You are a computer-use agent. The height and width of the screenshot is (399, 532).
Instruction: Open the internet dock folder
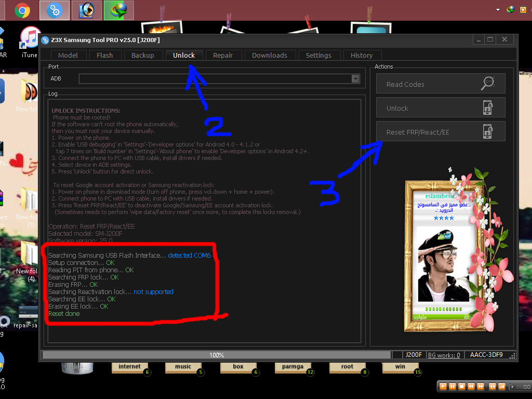129,368
